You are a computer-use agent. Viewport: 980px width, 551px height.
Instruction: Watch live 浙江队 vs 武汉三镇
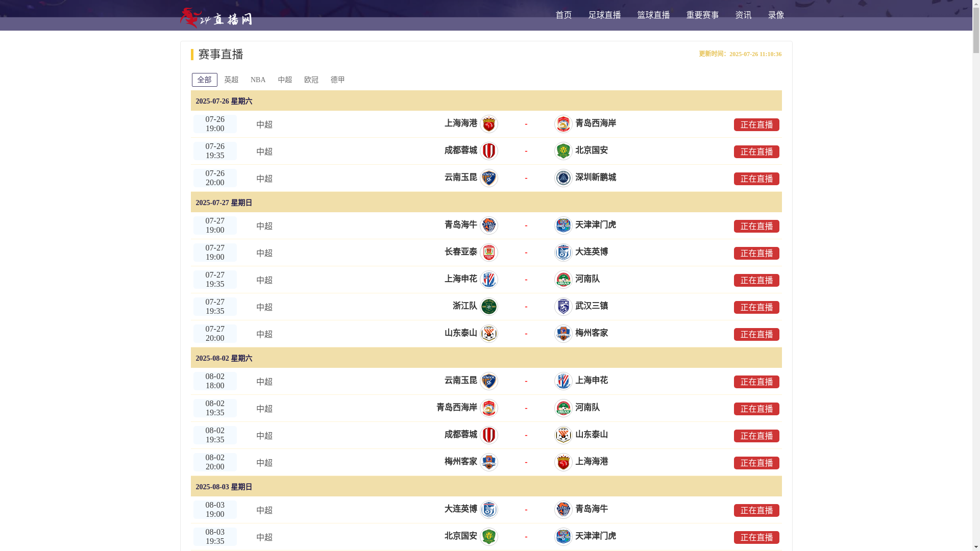[x=756, y=307]
